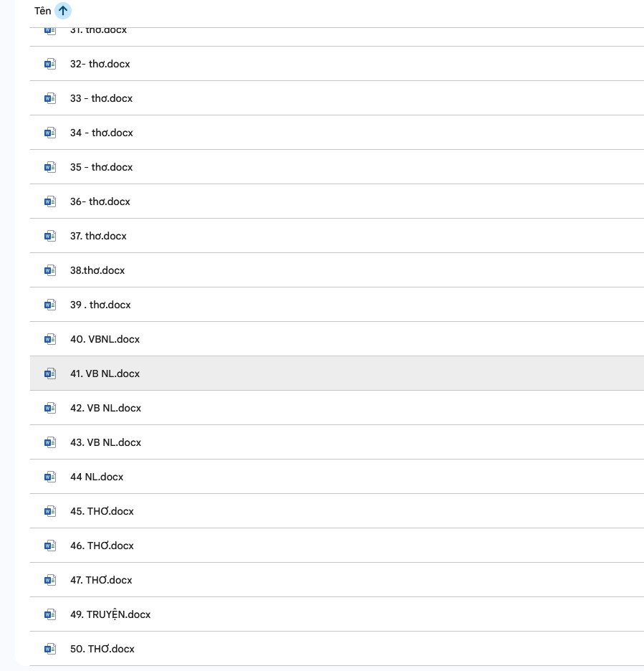Image resolution: width=644 pixels, height=671 pixels.
Task: Click the Word icon of 32- thơ.docx
Action: pyautogui.click(x=50, y=64)
